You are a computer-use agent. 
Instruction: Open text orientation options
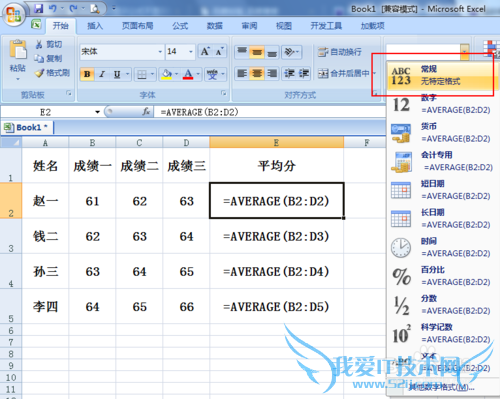292,52
